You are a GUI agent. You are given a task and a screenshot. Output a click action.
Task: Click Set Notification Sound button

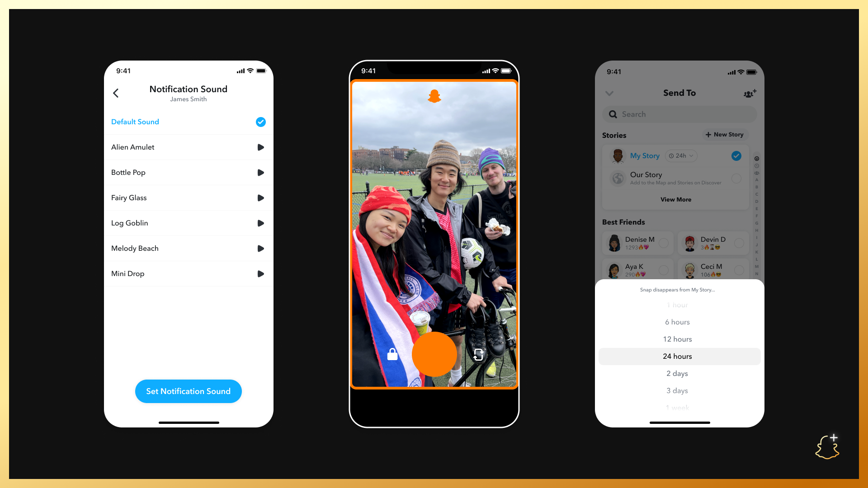(x=188, y=391)
